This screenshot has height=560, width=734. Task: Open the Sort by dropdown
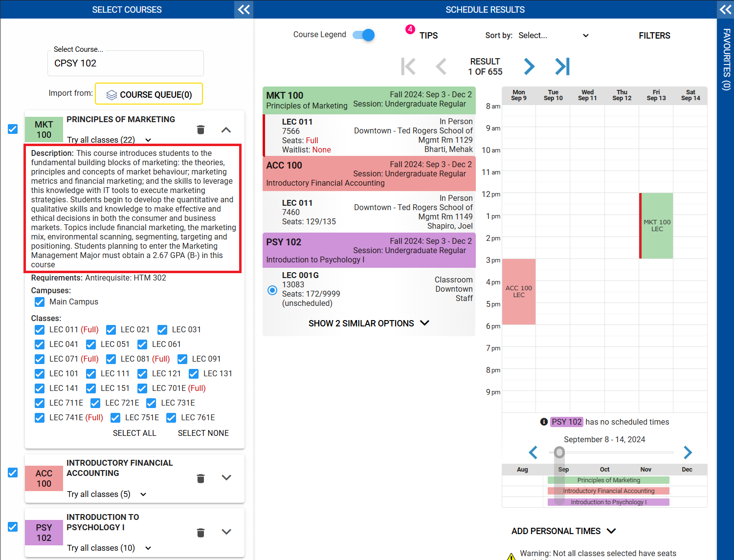coord(553,36)
